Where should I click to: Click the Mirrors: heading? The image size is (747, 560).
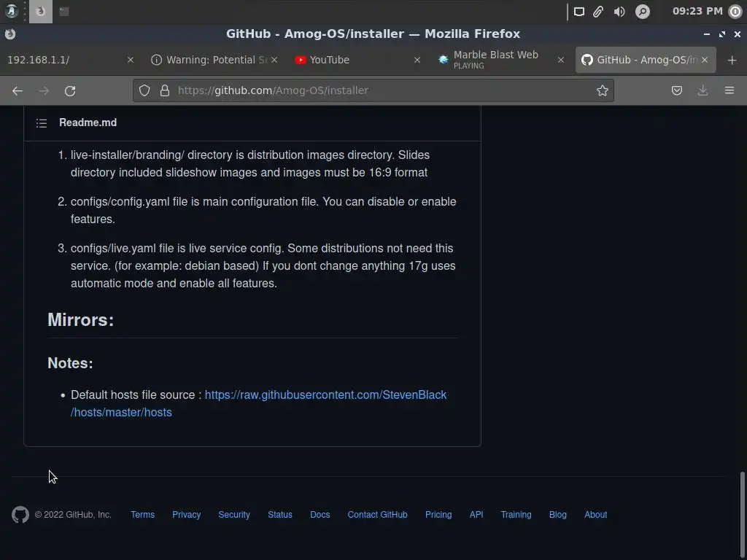tap(80, 320)
